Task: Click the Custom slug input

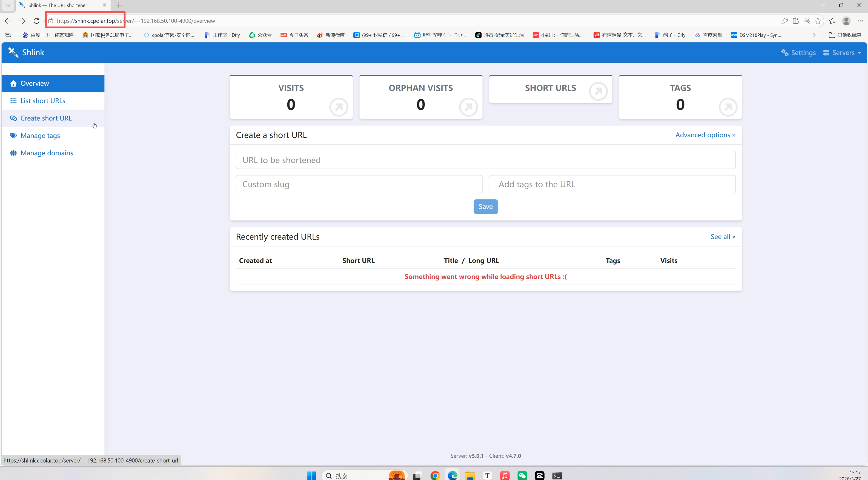Action: point(359,184)
